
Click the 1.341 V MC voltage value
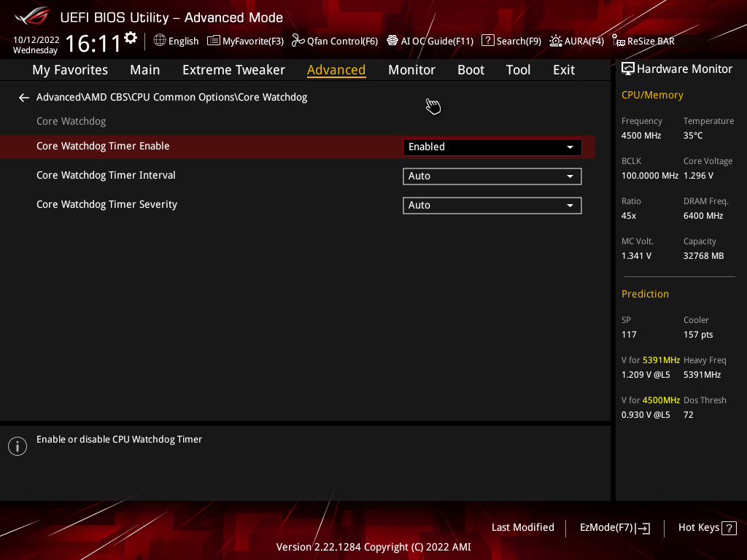point(636,256)
